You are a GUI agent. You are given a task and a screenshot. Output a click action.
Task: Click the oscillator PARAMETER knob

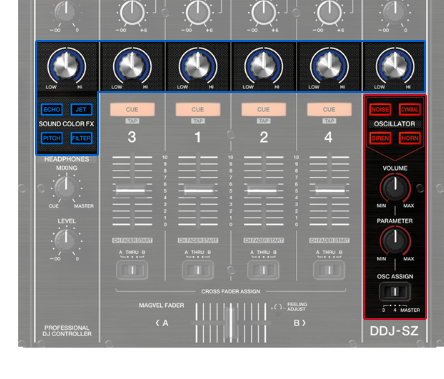tap(395, 240)
